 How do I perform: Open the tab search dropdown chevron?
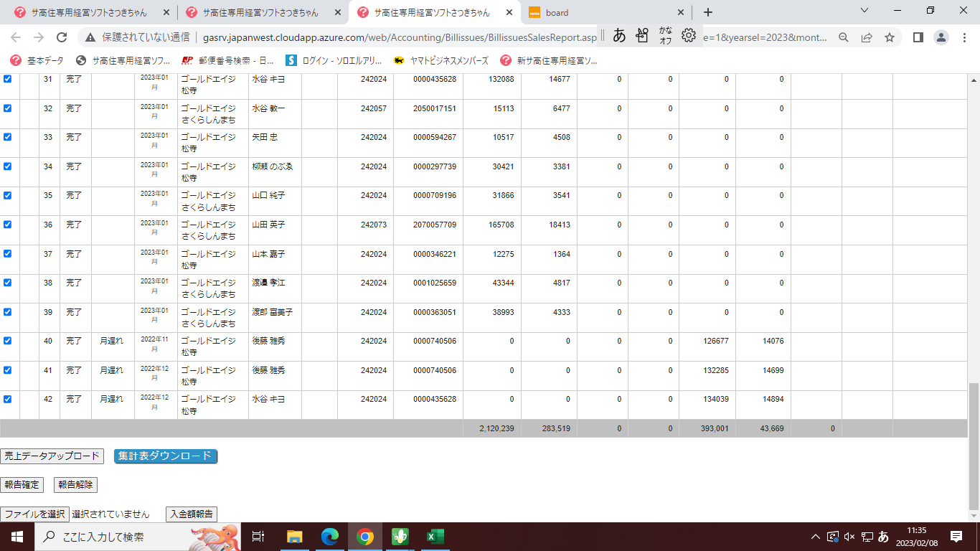[x=864, y=11]
